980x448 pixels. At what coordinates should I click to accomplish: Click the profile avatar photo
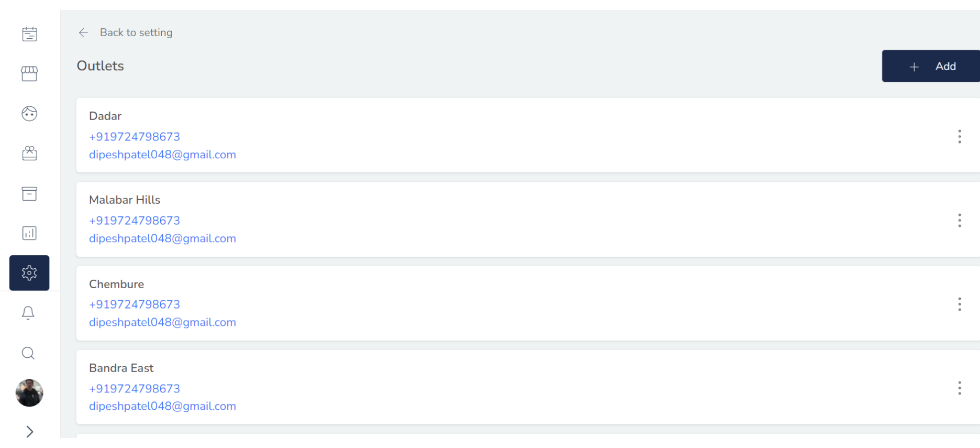coord(29,393)
